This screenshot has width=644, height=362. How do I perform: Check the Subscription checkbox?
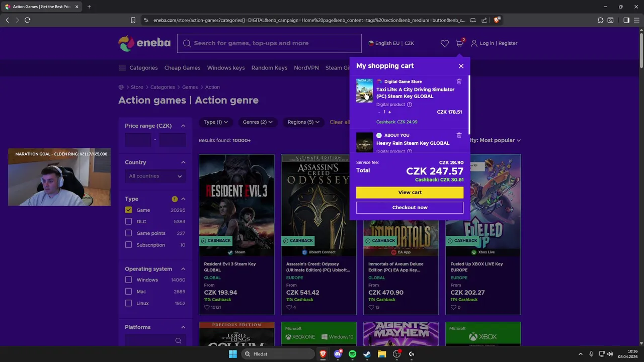click(128, 245)
